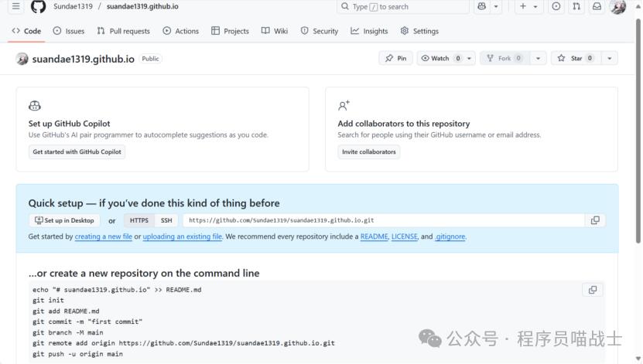Follow the 'creating a new file' link

click(x=103, y=236)
